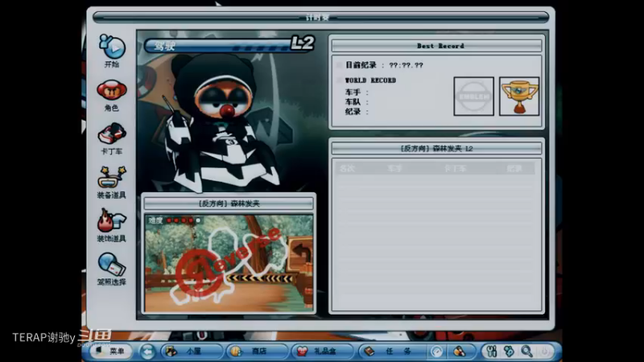Open the 礼品盒 (Gift box) button
The height and width of the screenshot is (362, 644).
[322, 352]
